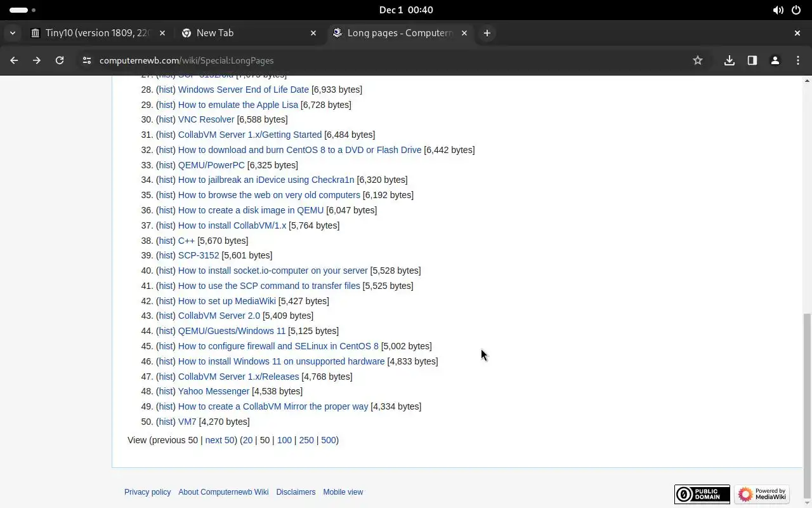
Task: Click the Public Domain badge
Action: coord(702,494)
